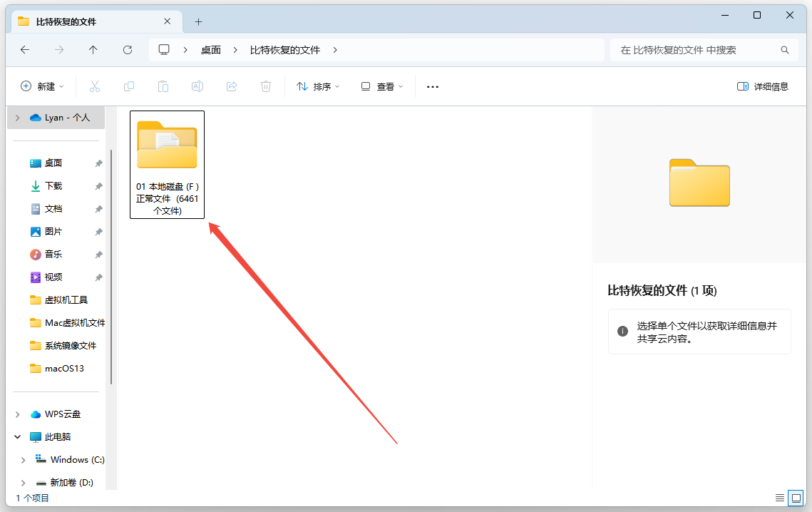Open the 排序 sort dropdown
The image size is (812, 512).
tap(318, 86)
